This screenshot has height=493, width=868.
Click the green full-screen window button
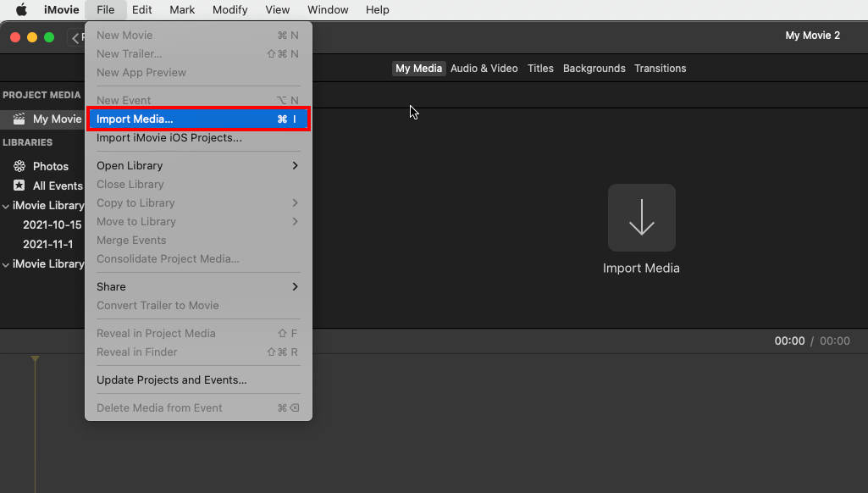click(49, 37)
